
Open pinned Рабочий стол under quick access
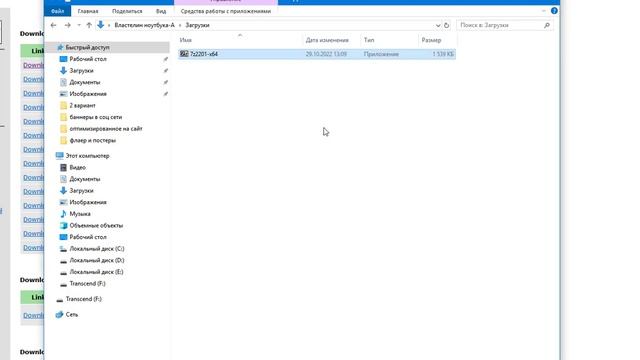88,59
